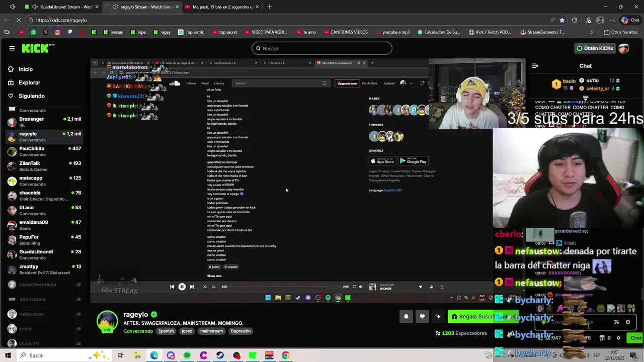Click the sparkle button beside follow heart
This screenshot has width=644, height=362.
438,316
